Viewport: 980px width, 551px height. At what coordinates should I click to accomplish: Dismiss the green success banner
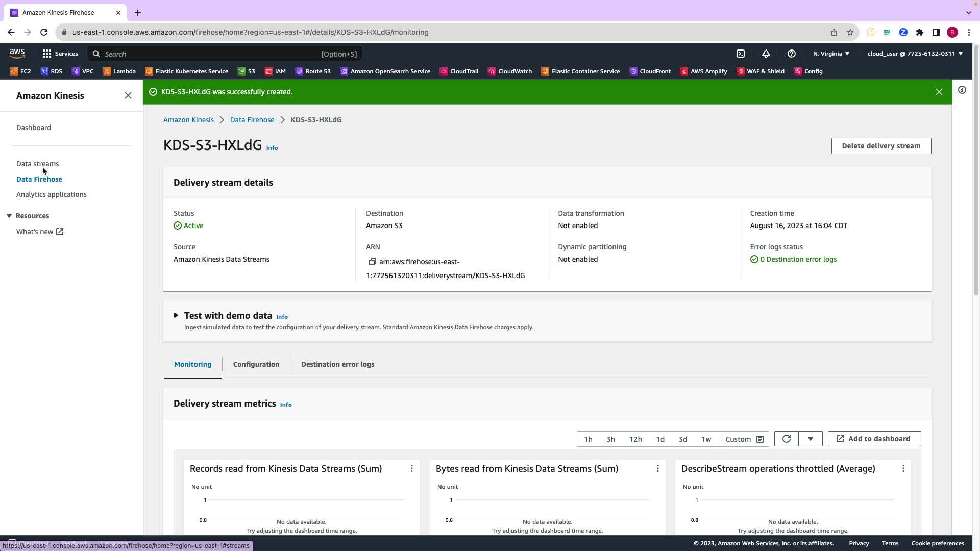[x=939, y=92]
